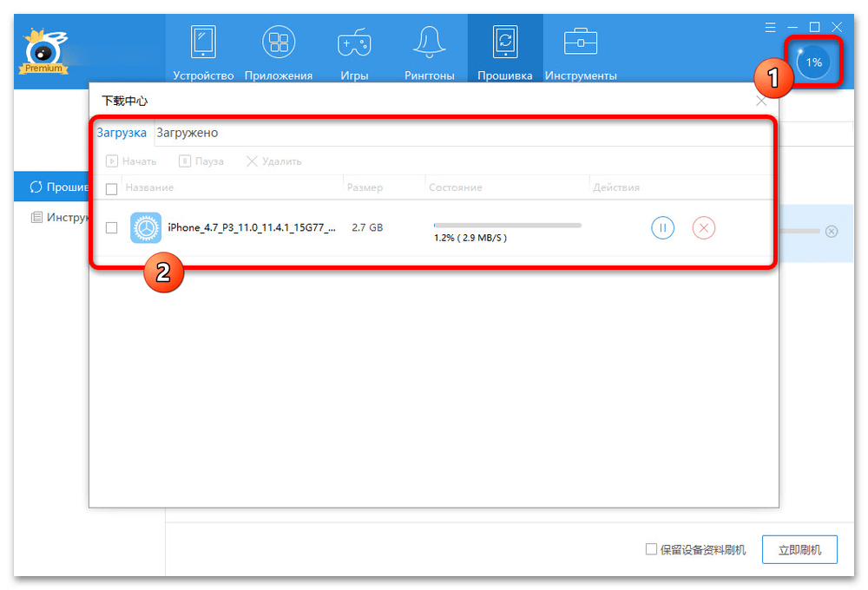Switch to the Загружено tab
The width and height of the screenshot is (868, 590).
[x=187, y=133]
